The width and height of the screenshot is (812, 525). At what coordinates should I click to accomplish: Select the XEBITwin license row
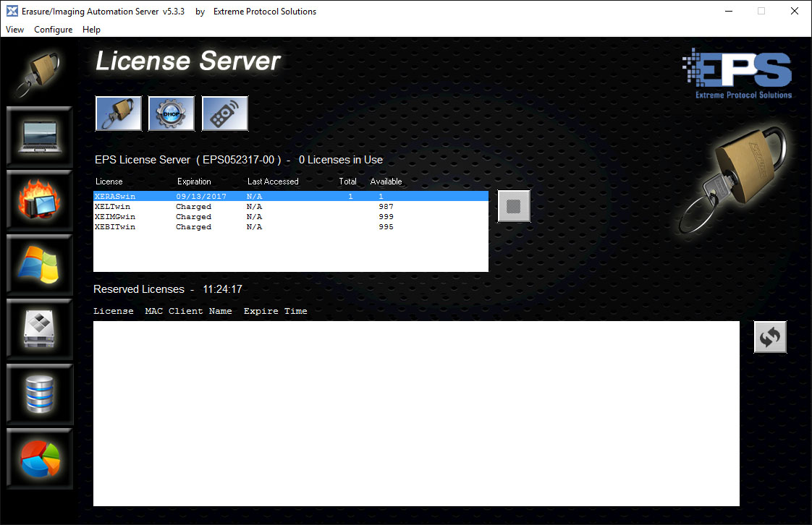tap(290, 227)
